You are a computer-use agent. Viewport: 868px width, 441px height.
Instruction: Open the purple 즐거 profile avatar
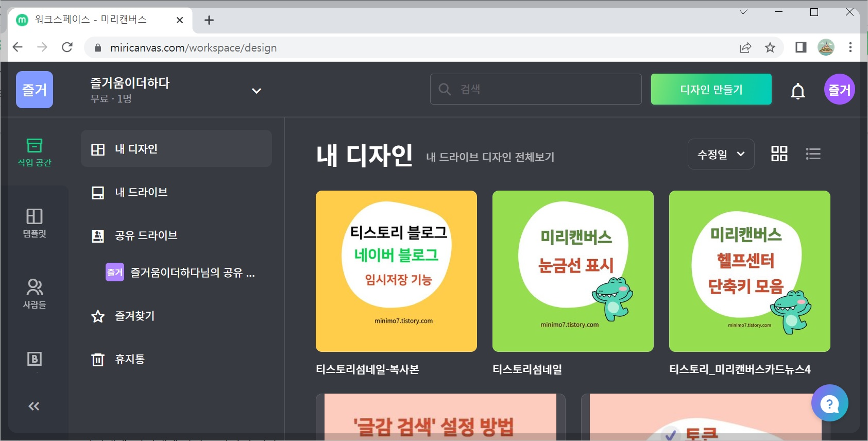click(x=840, y=89)
